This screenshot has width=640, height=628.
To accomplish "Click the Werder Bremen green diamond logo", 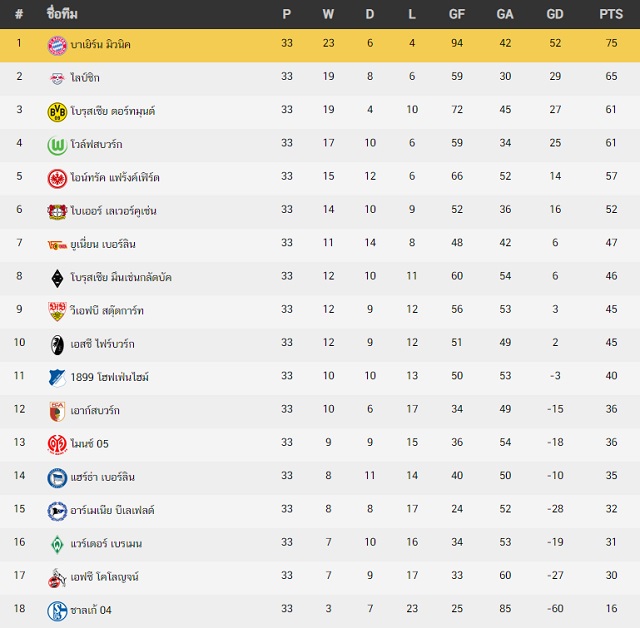I will 57,544.
